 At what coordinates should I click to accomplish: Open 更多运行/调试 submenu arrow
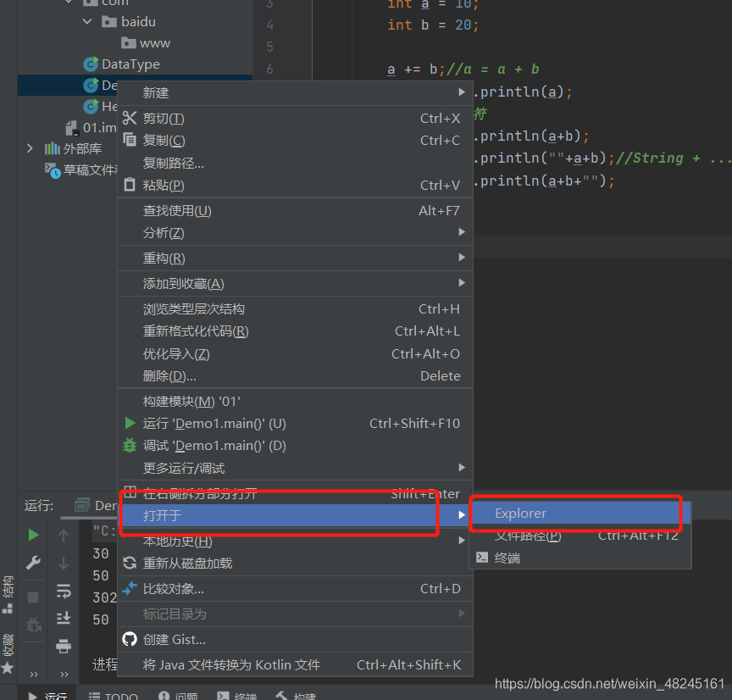(x=462, y=468)
